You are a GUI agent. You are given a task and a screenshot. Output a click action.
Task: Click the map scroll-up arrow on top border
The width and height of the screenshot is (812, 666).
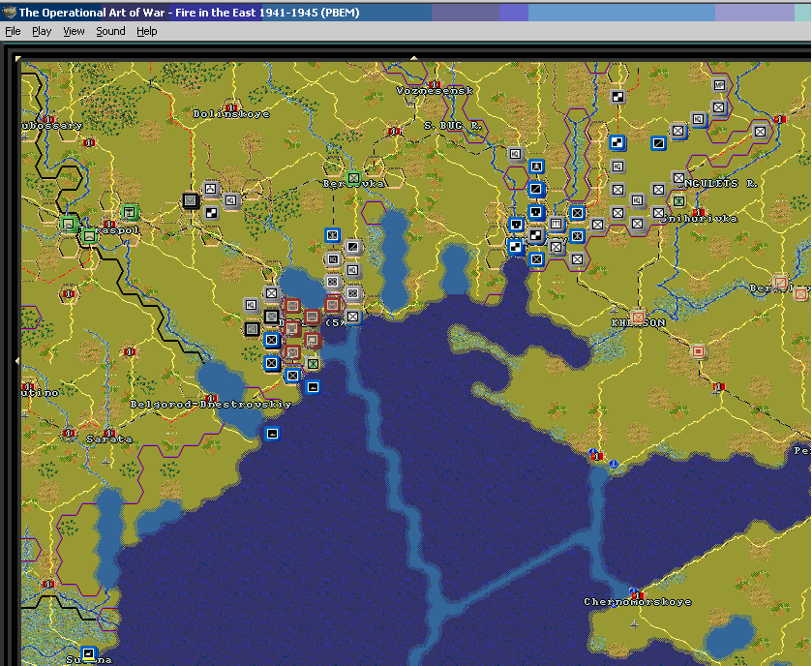[414, 58]
